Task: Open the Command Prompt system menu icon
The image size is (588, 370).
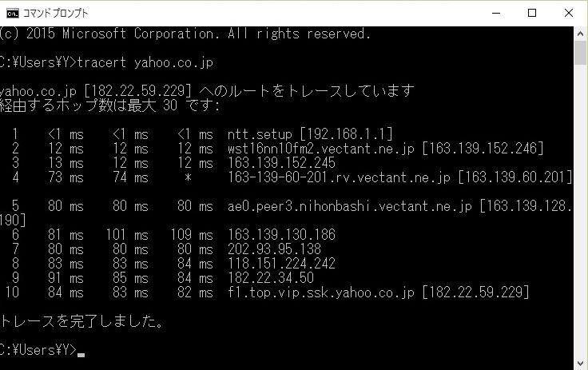Action: tap(12, 13)
